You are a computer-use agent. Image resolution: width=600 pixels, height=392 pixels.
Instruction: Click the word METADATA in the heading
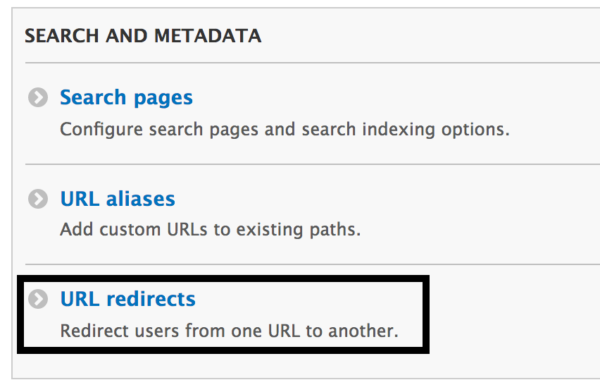(x=208, y=36)
